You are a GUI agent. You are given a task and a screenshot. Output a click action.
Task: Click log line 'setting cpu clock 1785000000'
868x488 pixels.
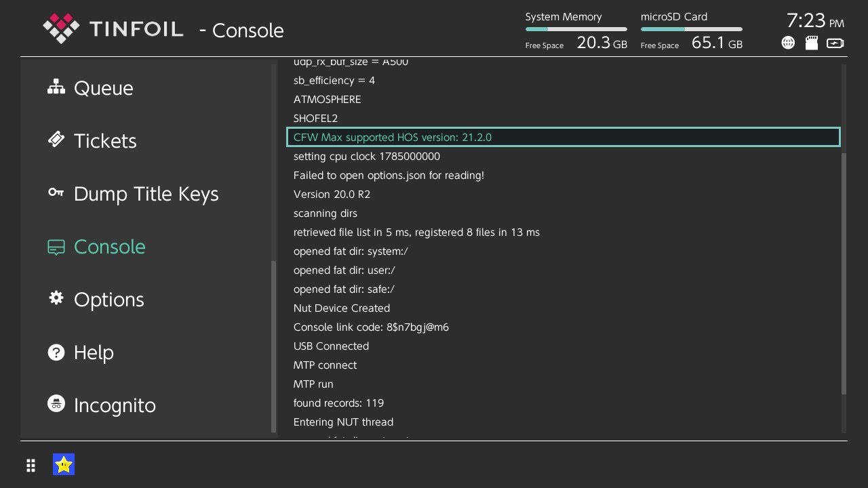(367, 156)
